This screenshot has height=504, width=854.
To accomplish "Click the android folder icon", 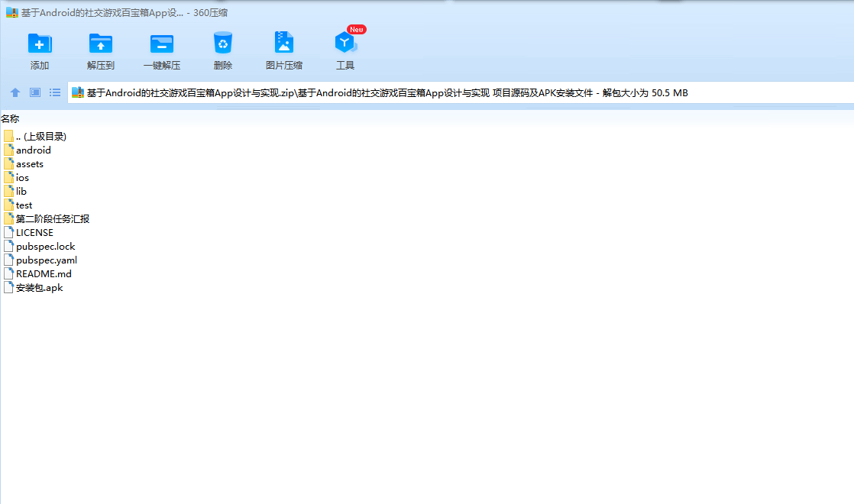I will [x=8, y=150].
